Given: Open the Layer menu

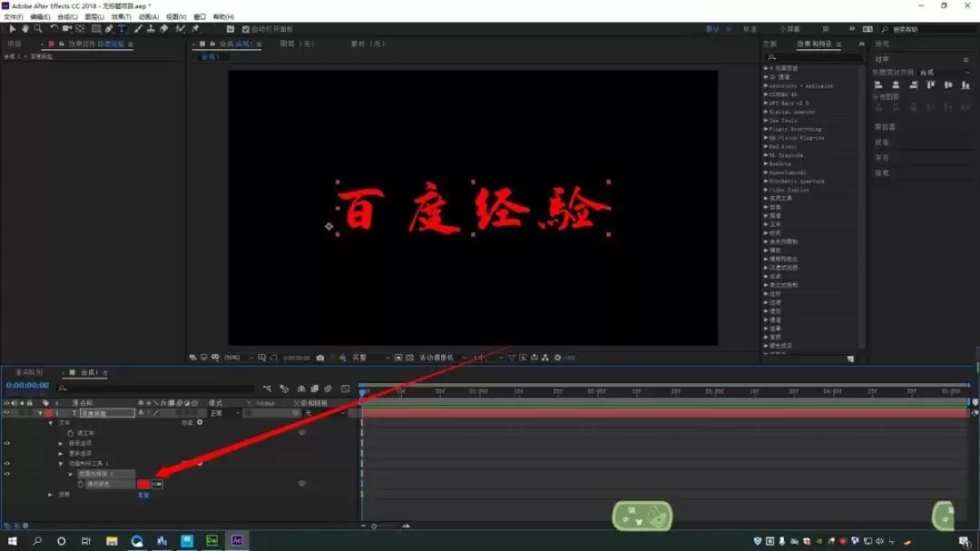Looking at the screenshot, I should pos(94,17).
